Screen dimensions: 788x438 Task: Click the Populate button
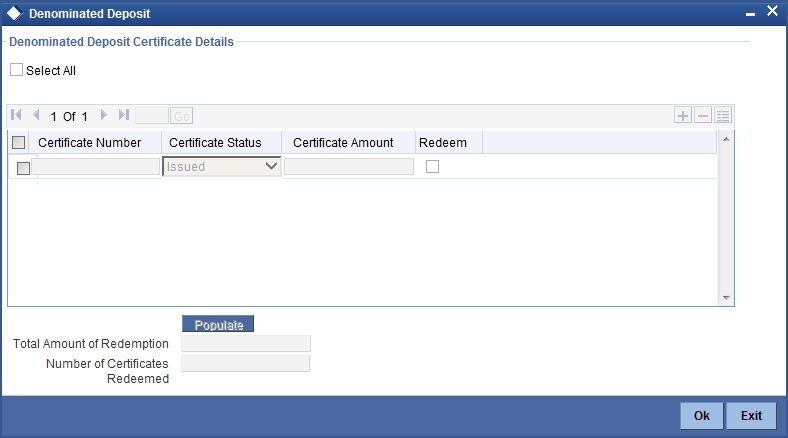tap(218, 324)
